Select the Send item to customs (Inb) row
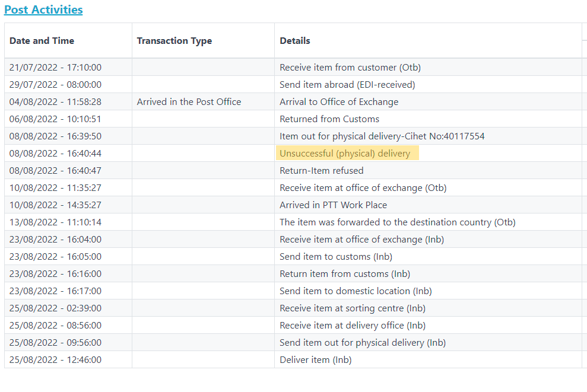587x392 pixels. pos(293,257)
